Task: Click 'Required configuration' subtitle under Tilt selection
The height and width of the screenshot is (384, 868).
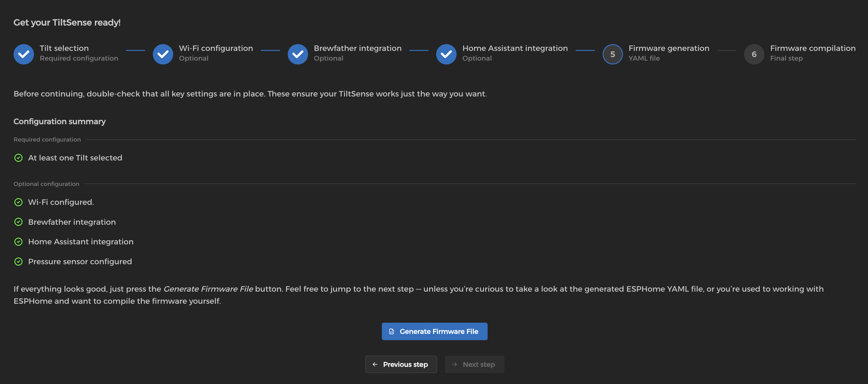Action: (79, 58)
